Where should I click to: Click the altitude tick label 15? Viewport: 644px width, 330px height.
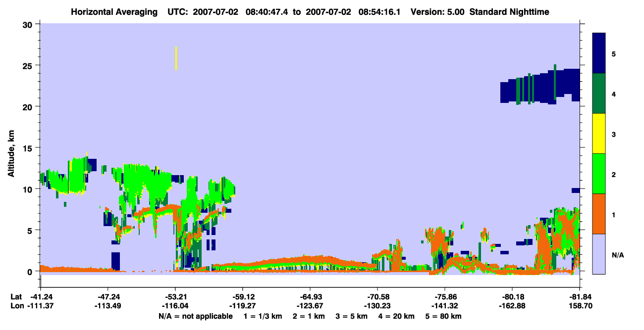[x=29, y=147]
